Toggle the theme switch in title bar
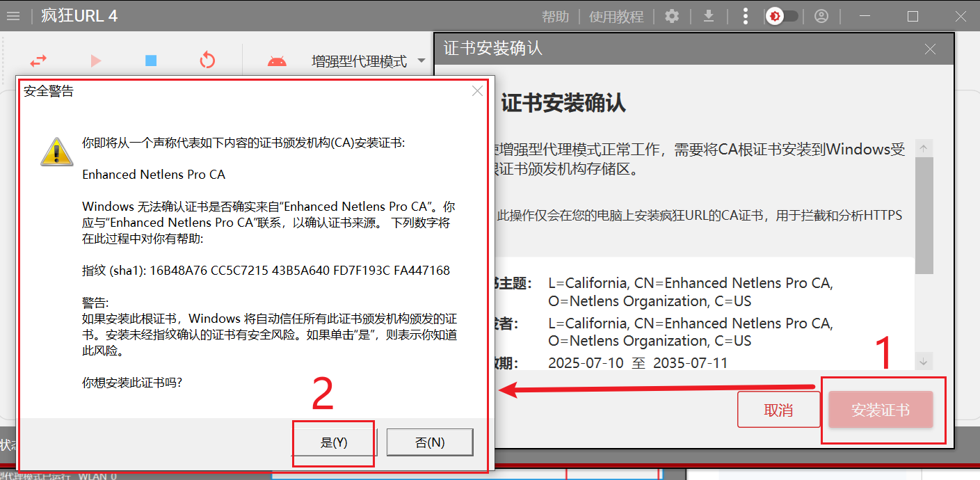Screen dimensions: 980x480 click(x=782, y=16)
